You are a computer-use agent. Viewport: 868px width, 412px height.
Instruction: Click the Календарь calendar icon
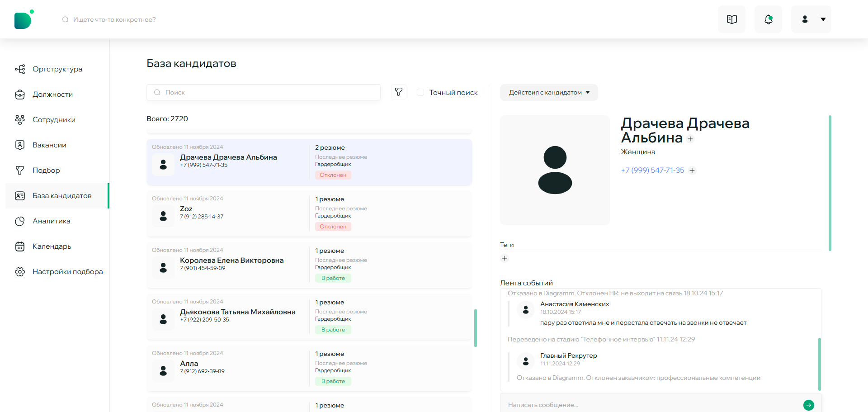coord(20,246)
